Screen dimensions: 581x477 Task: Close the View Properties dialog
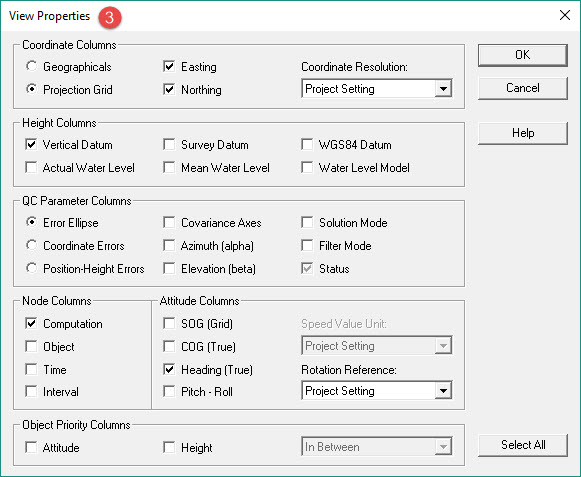[x=565, y=15]
